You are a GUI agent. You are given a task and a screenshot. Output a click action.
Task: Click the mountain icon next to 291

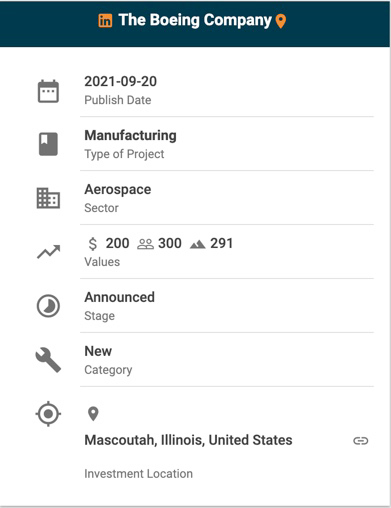[197, 245]
